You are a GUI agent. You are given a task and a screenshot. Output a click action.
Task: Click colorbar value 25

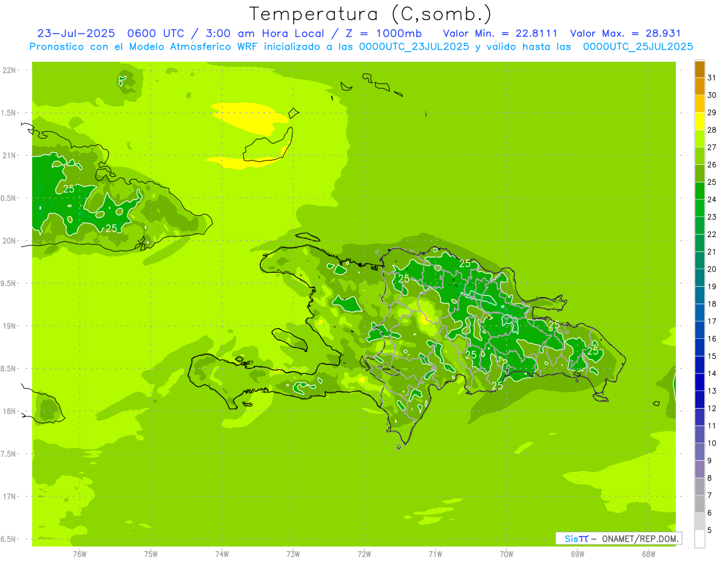coord(712,182)
